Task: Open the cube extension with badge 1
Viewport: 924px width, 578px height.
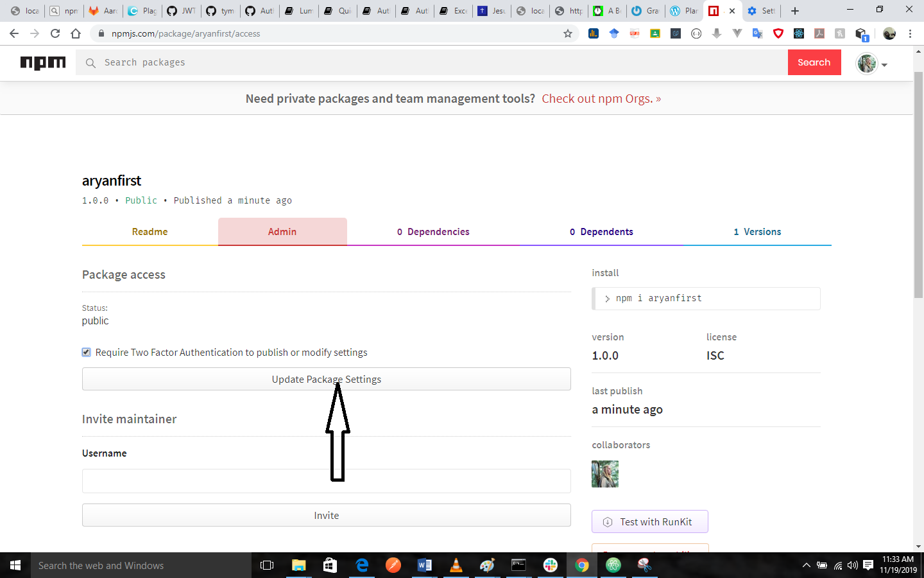Action: tap(861, 34)
